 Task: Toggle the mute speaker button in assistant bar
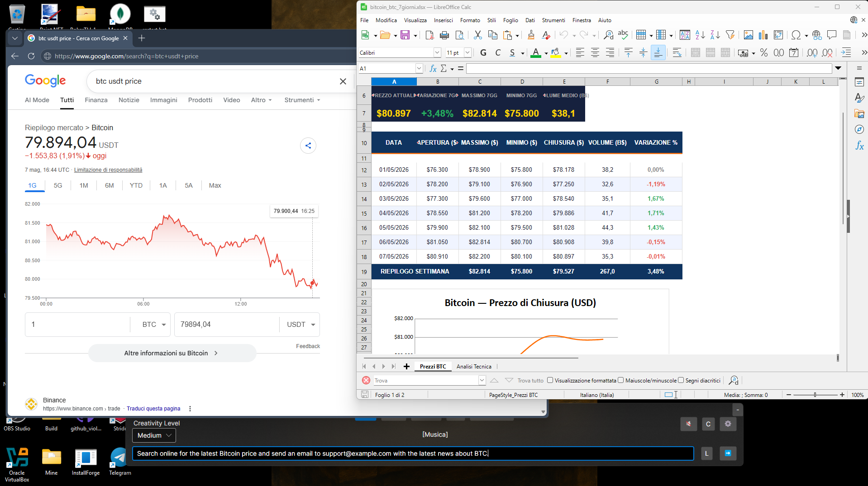[688, 424]
